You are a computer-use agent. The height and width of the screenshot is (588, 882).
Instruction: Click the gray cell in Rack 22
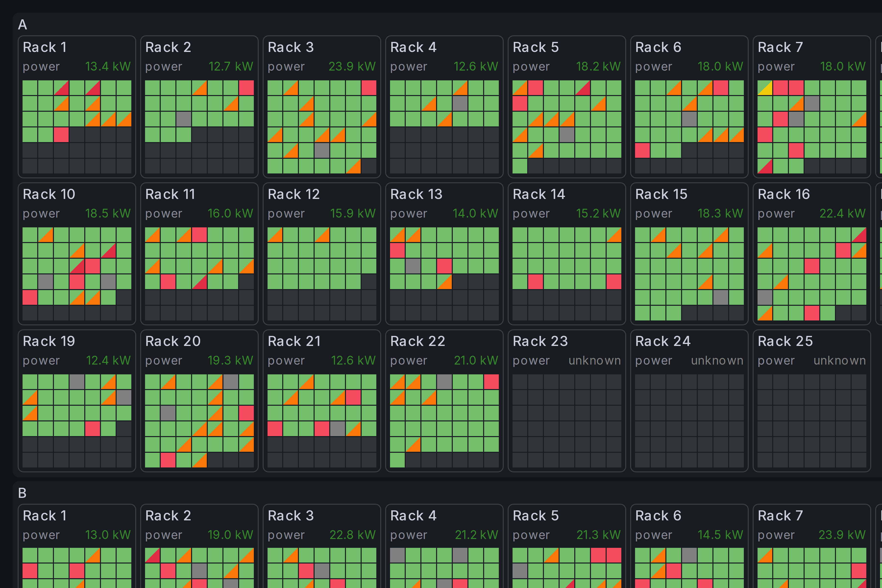(x=444, y=382)
